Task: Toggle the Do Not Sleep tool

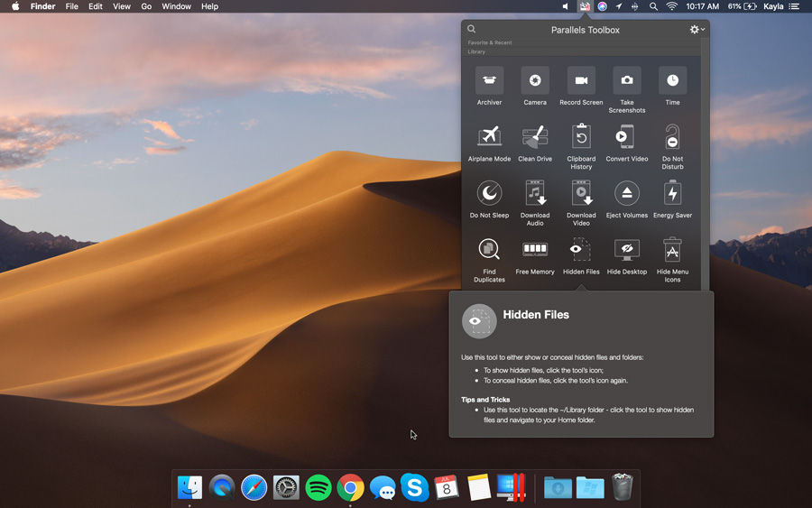Action: click(489, 200)
